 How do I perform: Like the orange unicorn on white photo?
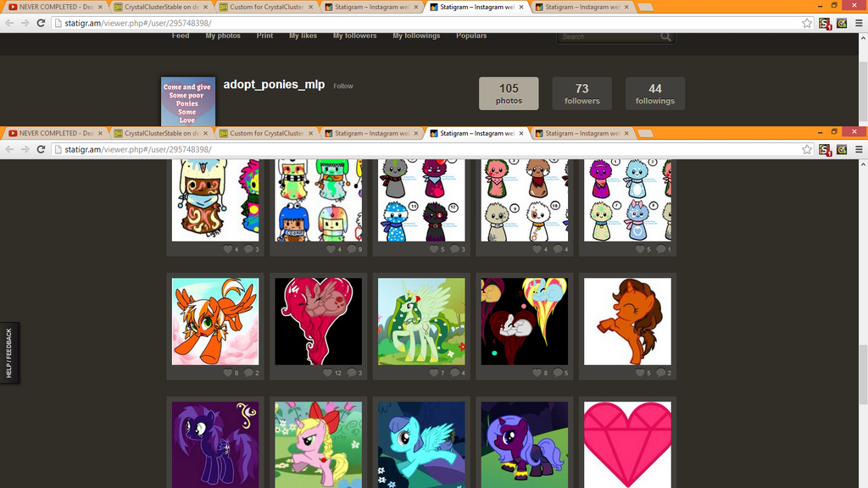(x=640, y=373)
